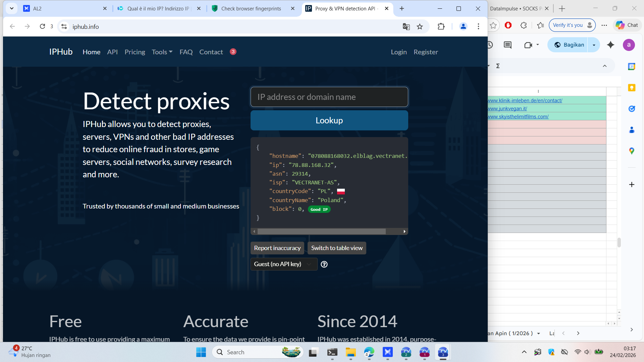This screenshot has height=362, width=644.
Task: Click the red notification badge showing 3
Action: (233, 52)
